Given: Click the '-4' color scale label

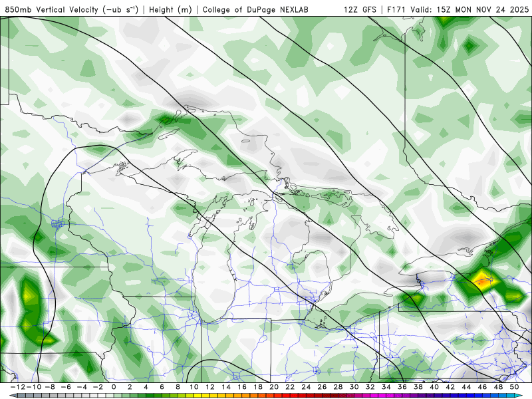Looking at the screenshot, I should click(82, 387).
